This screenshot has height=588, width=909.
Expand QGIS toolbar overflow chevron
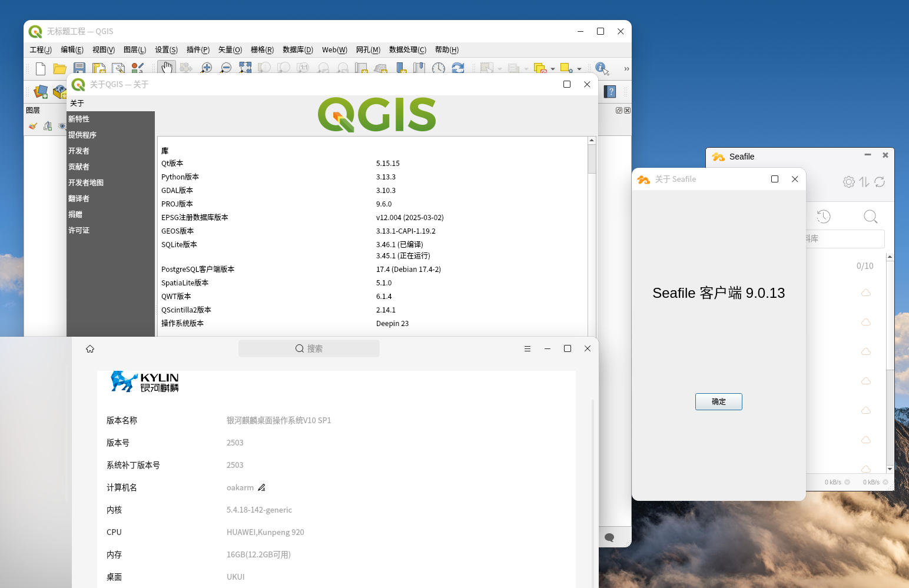pos(626,69)
